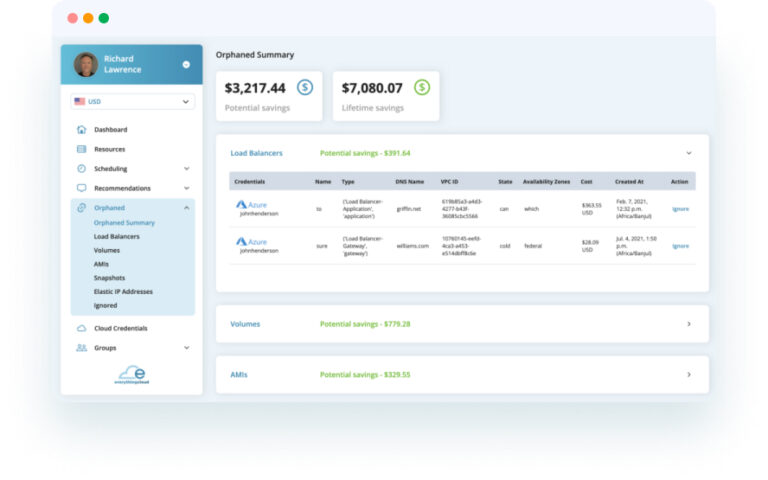Click the Load Balancers panel title
Image resolution: width=768 pixels, height=480 pixels.
click(x=256, y=153)
